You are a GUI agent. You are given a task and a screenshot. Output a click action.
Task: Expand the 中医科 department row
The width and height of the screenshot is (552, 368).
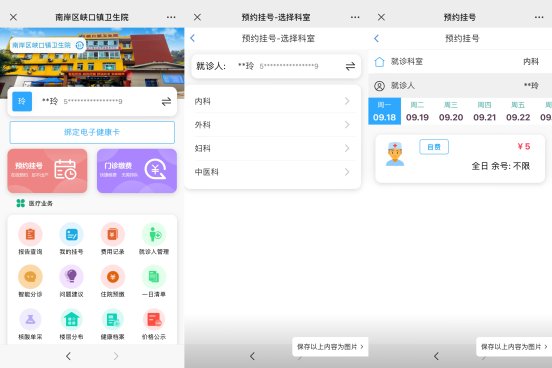pyautogui.click(x=273, y=172)
